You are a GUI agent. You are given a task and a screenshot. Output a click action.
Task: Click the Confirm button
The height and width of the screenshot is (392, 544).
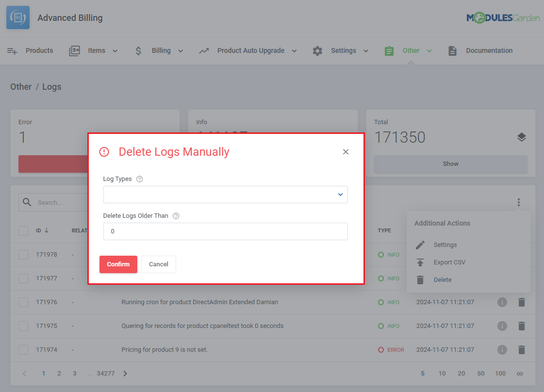click(x=118, y=264)
